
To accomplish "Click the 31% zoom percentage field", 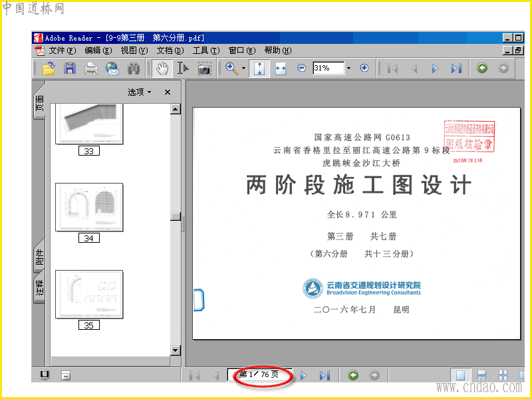I will coord(329,68).
